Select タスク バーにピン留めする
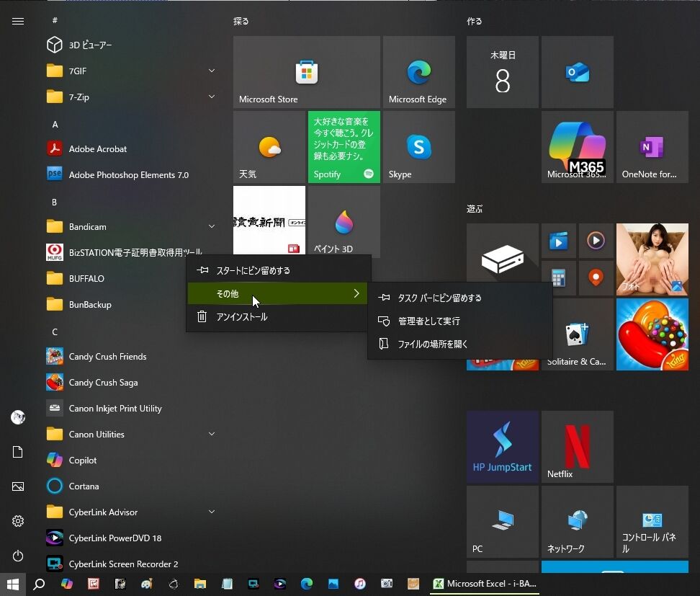700x596 pixels. coord(460,298)
